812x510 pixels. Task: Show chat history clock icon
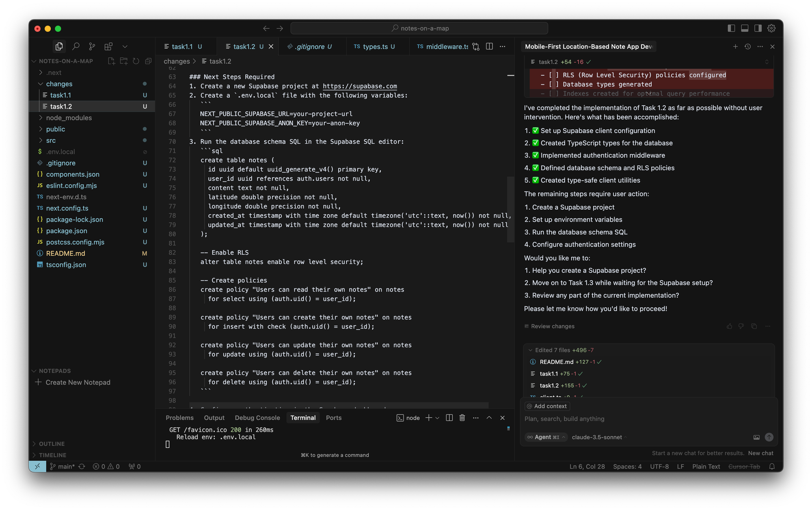[747, 47]
